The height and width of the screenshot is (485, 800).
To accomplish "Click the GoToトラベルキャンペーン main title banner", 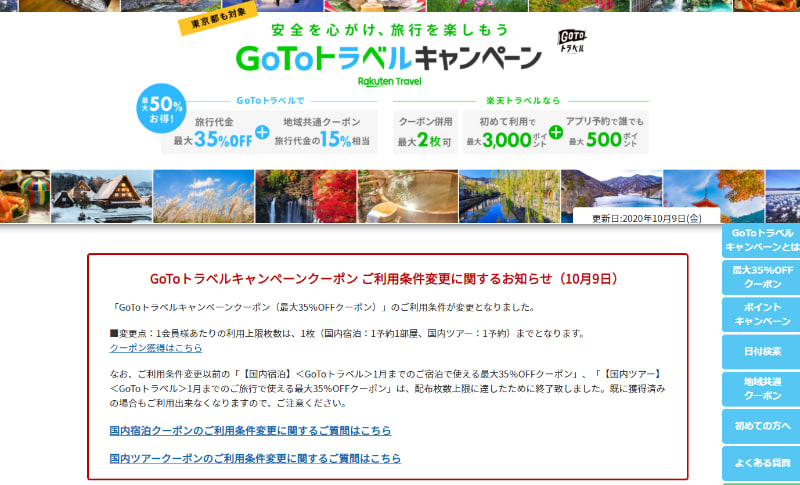I will 389,58.
